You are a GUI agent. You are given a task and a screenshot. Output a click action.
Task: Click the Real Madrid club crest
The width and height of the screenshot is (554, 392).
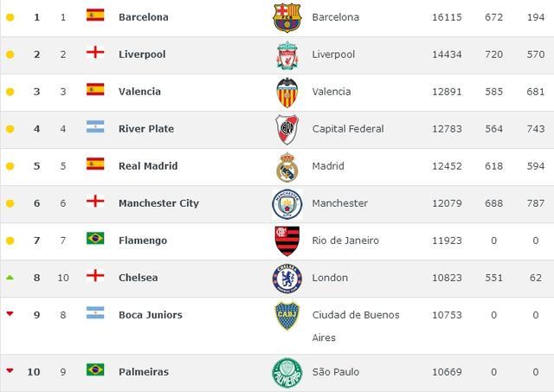pos(287,167)
